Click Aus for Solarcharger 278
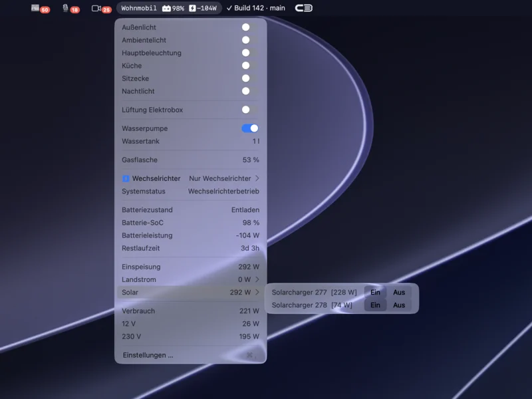The image size is (532, 399). coord(399,305)
